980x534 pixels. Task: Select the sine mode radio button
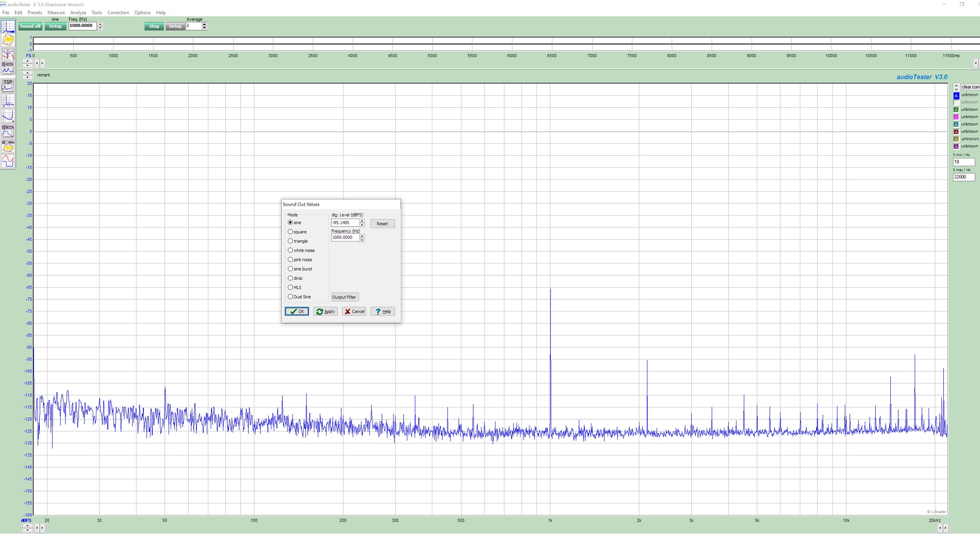coord(290,222)
